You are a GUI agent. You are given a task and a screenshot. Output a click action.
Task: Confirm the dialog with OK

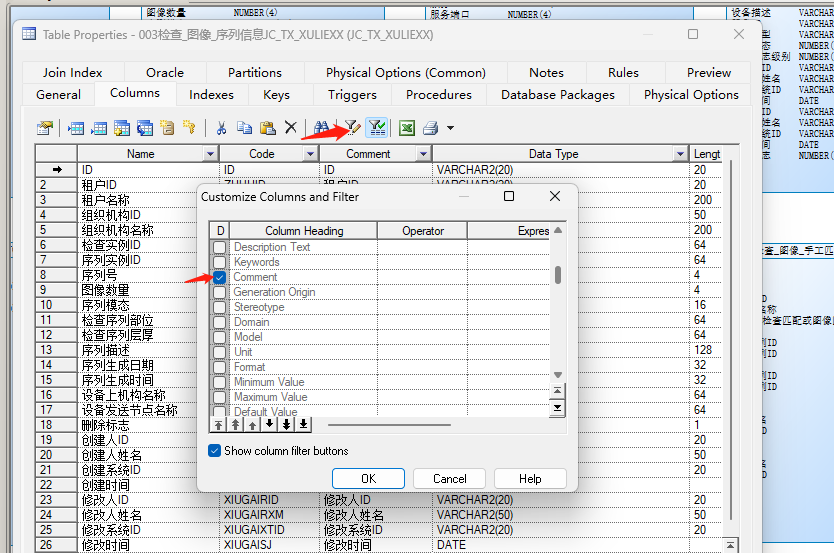(368, 479)
